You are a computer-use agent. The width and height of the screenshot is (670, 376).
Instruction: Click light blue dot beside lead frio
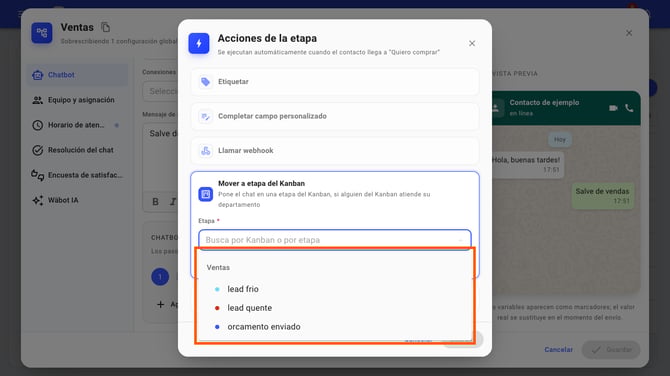click(x=217, y=289)
